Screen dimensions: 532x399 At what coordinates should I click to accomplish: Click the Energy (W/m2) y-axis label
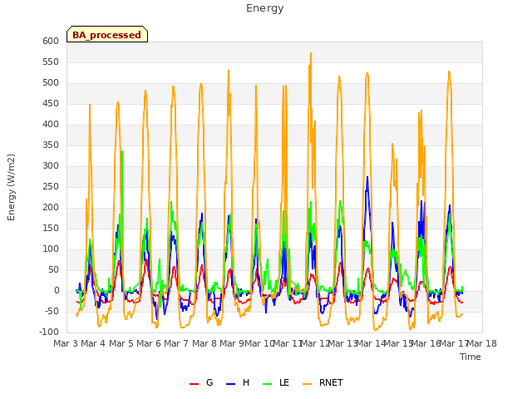coord(11,187)
